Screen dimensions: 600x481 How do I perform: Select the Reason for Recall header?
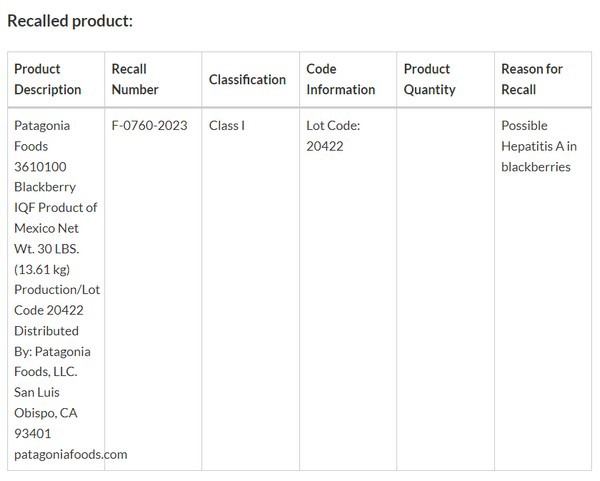tap(532, 79)
